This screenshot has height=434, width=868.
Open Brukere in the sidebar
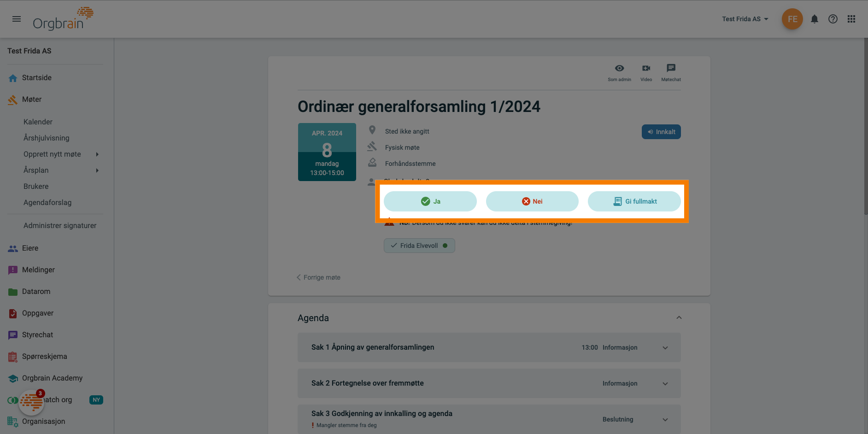[36, 186]
